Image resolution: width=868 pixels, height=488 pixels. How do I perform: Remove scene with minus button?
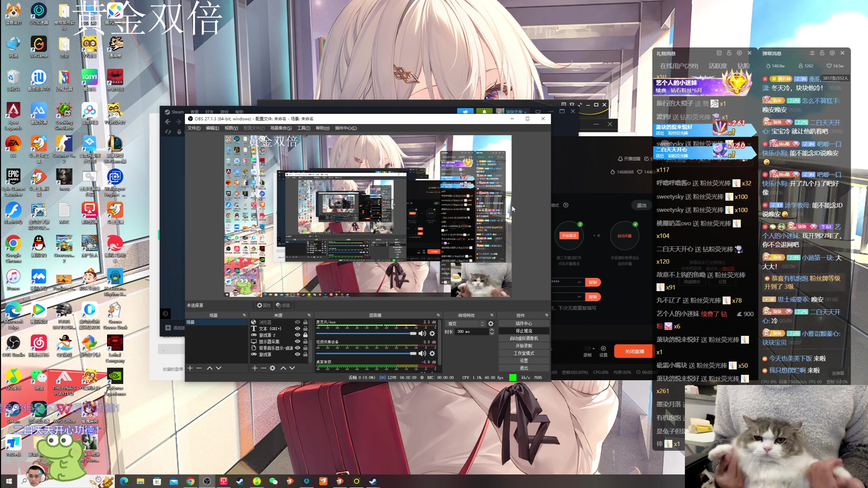(x=199, y=368)
